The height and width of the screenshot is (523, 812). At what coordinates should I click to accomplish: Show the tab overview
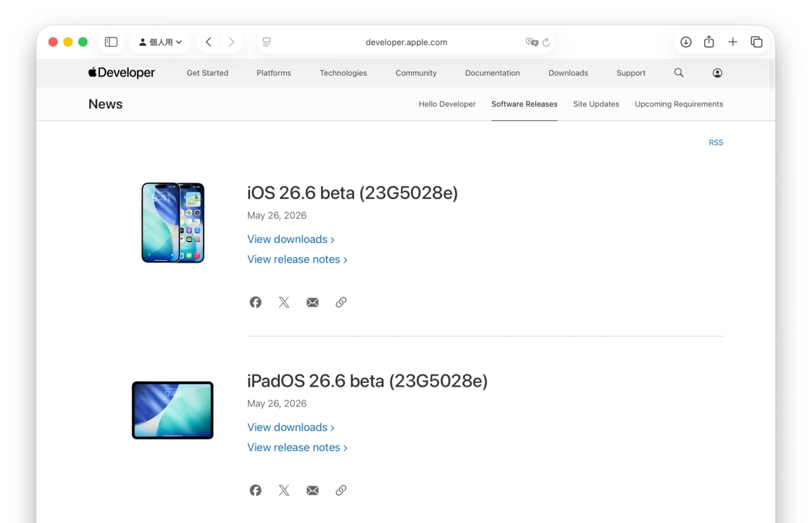click(756, 42)
